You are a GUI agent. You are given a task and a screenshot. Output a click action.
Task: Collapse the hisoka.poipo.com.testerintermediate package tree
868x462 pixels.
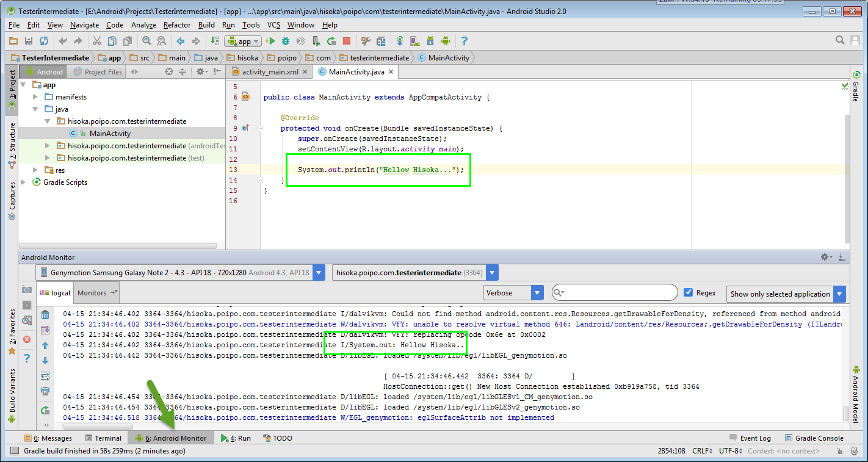pyautogui.click(x=47, y=121)
